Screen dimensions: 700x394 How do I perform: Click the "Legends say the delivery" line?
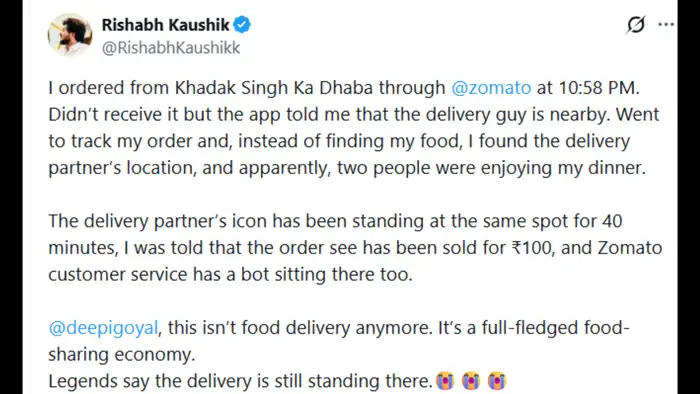(x=240, y=382)
